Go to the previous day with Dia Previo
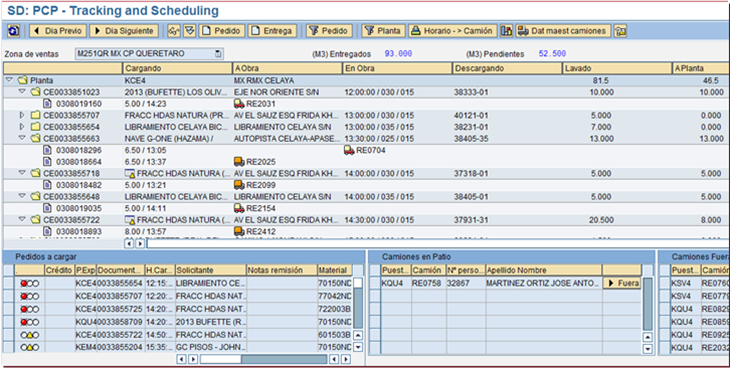This screenshot has width=730, height=368. 58,31
